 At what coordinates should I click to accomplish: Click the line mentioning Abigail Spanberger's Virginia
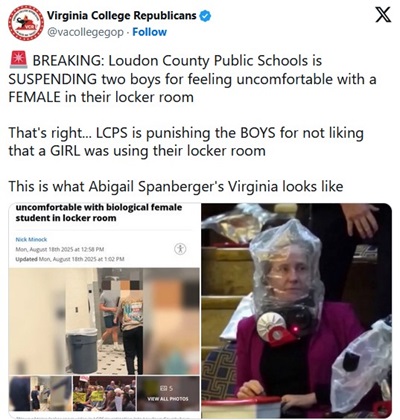click(176, 186)
